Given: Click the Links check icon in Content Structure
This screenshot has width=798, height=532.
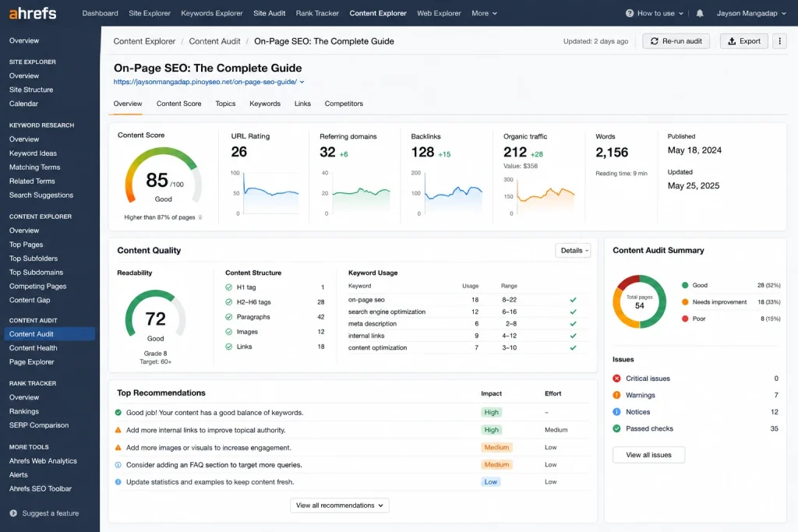Looking at the screenshot, I should point(228,347).
